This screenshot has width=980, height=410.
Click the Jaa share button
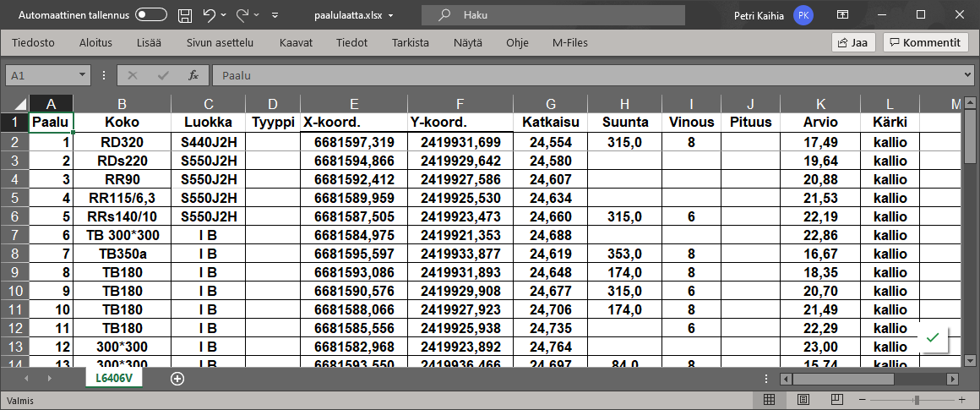852,42
